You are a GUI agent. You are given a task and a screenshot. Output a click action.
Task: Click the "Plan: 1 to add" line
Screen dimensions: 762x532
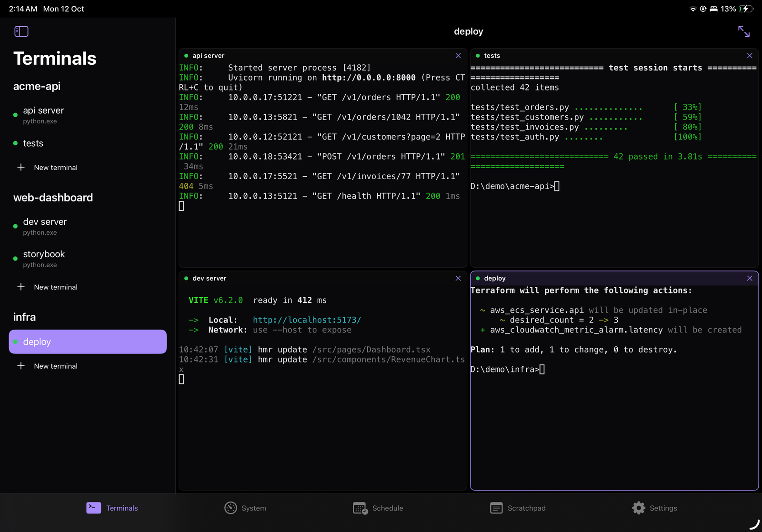pyautogui.click(x=573, y=350)
